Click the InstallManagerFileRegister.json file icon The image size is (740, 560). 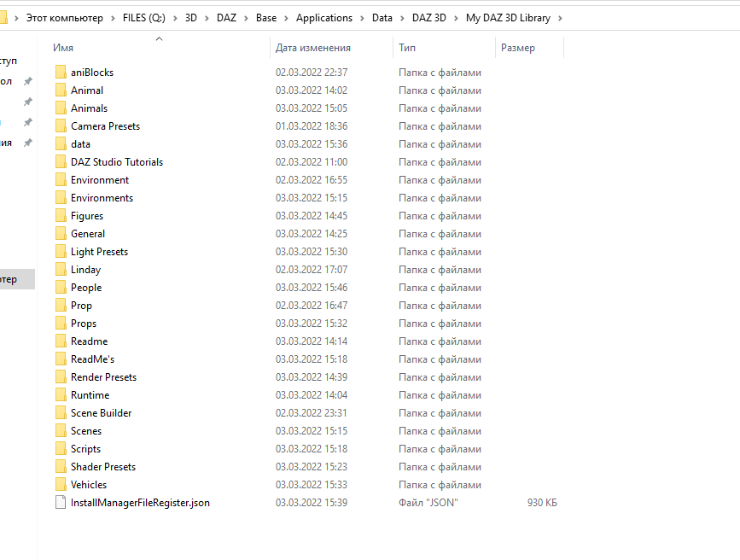point(61,503)
